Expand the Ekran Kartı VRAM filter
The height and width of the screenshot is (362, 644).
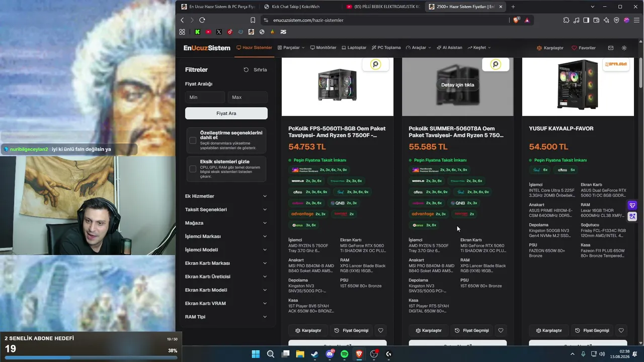point(226,303)
